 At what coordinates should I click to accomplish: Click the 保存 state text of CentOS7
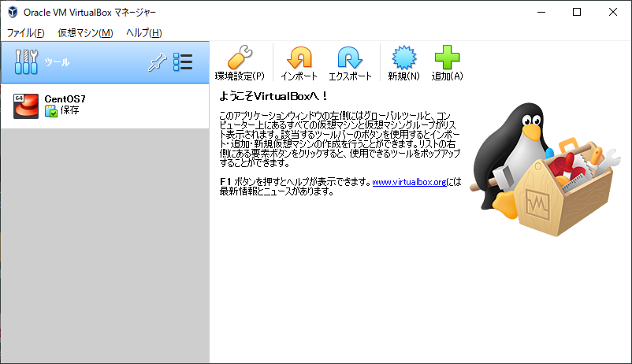coord(69,110)
